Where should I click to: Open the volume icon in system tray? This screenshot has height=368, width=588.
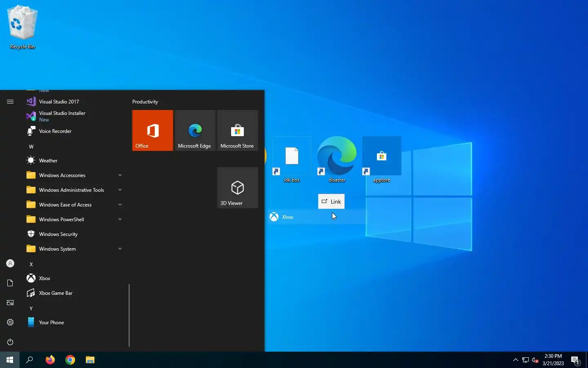tap(535, 360)
